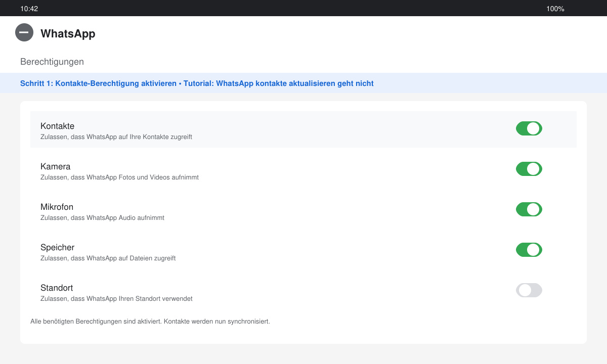The image size is (607, 364).
Task: Click description "WhatsApp Audio aufnimmt"
Action: 125,218
